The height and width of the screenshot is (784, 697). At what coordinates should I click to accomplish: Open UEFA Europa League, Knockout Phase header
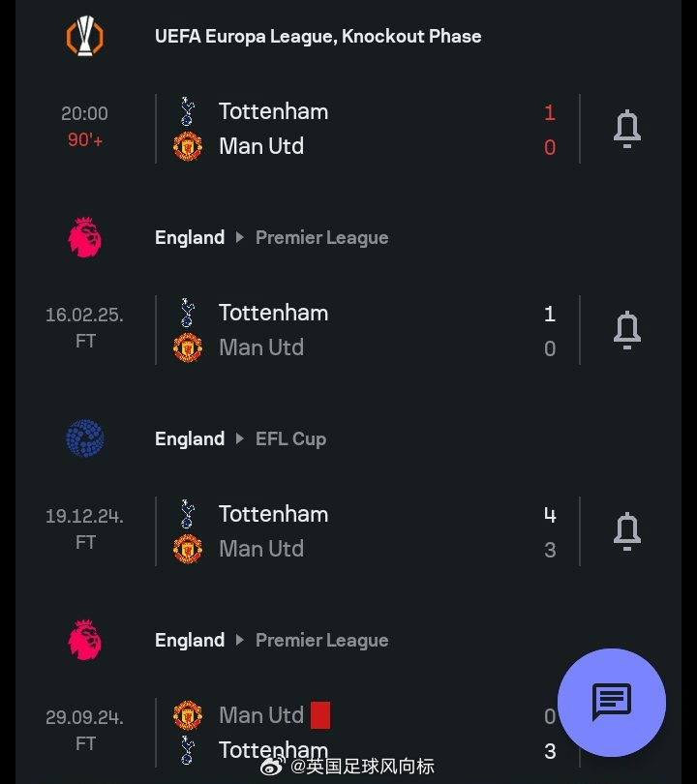[x=318, y=36]
